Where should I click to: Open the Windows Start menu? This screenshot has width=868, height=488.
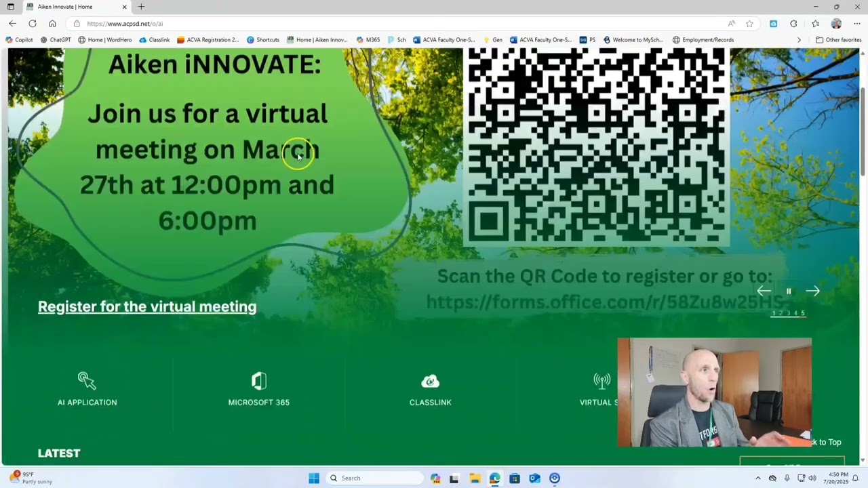(313, 478)
